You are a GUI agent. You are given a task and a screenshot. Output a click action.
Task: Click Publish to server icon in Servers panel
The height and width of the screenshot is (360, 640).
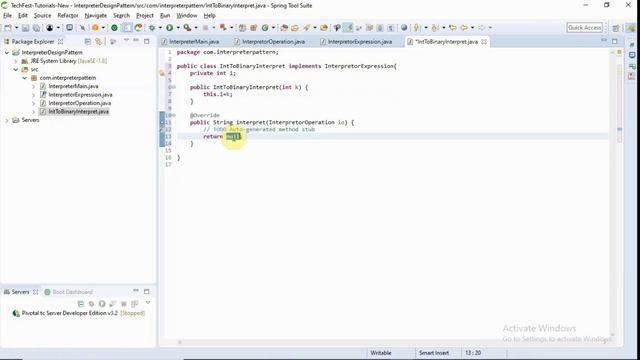pyautogui.click(x=134, y=304)
